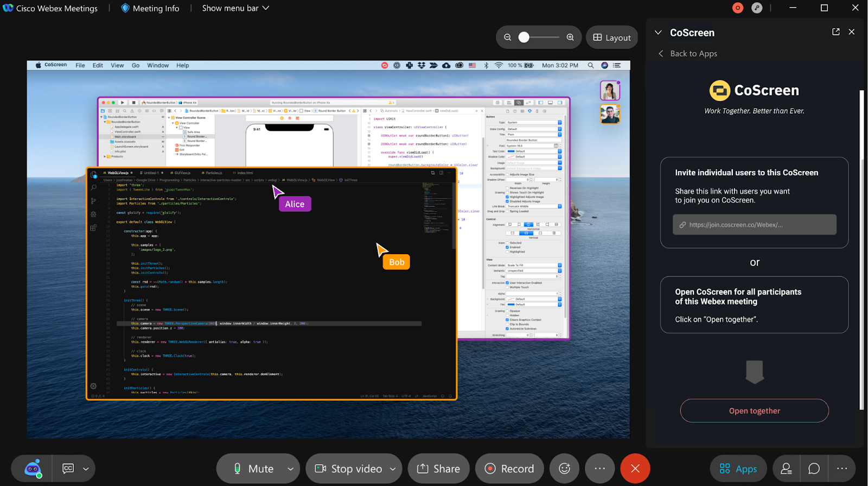Zoom out the shared content
The width and height of the screenshot is (868, 486).
[508, 37]
